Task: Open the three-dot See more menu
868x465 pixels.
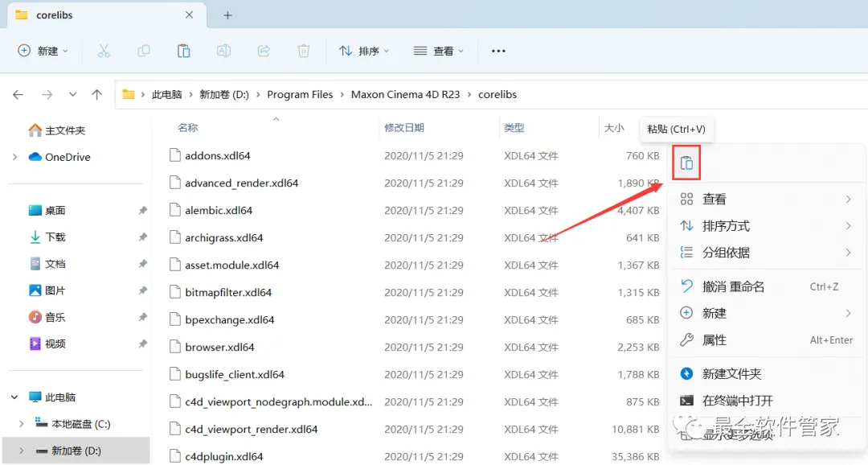Action: [x=498, y=51]
